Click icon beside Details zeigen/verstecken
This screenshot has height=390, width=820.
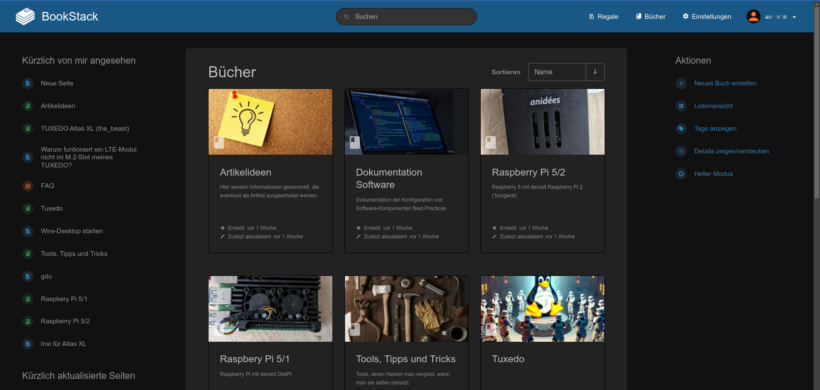(x=681, y=151)
